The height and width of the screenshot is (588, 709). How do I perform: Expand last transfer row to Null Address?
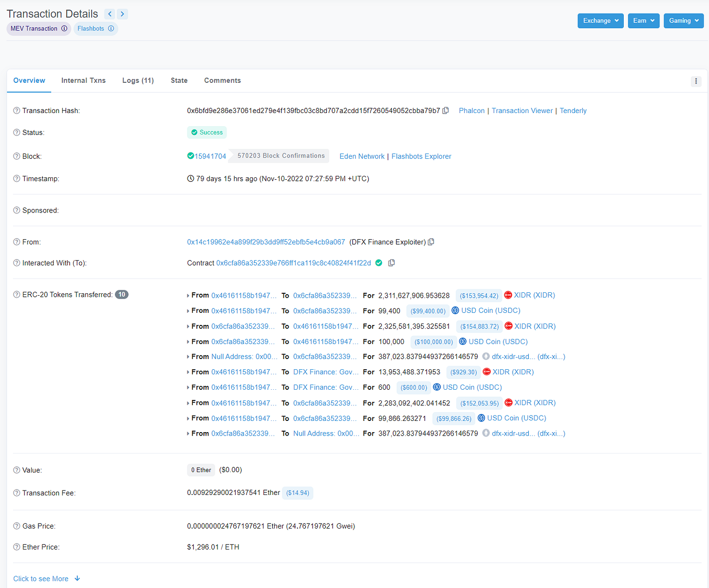tap(188, 434)
